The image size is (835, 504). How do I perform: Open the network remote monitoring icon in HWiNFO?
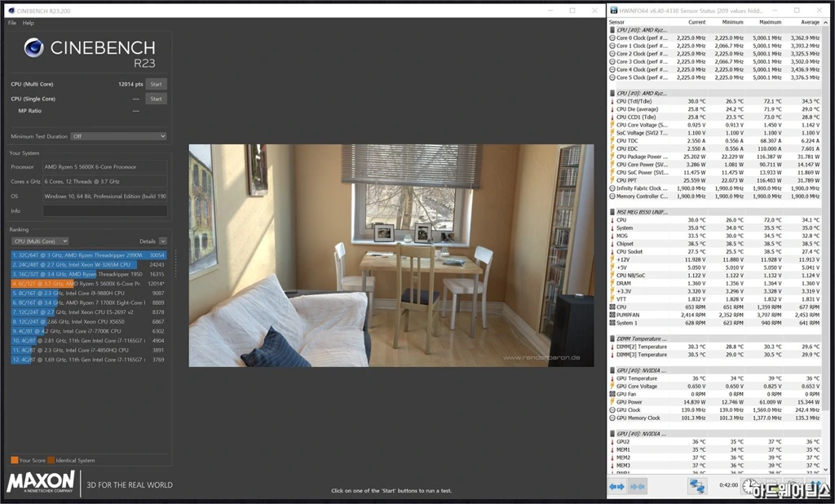coord(696,486)
